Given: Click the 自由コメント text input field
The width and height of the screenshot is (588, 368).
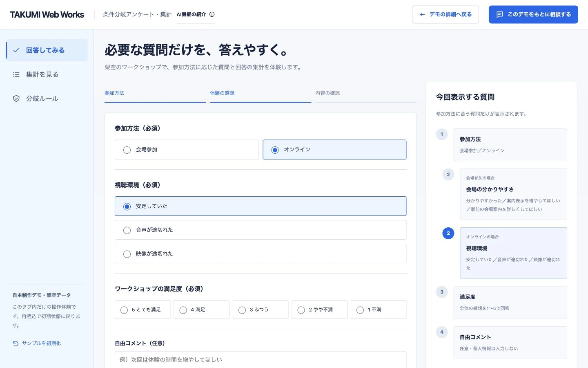Looking at the screenshot, I should click(x=261, y=360).
